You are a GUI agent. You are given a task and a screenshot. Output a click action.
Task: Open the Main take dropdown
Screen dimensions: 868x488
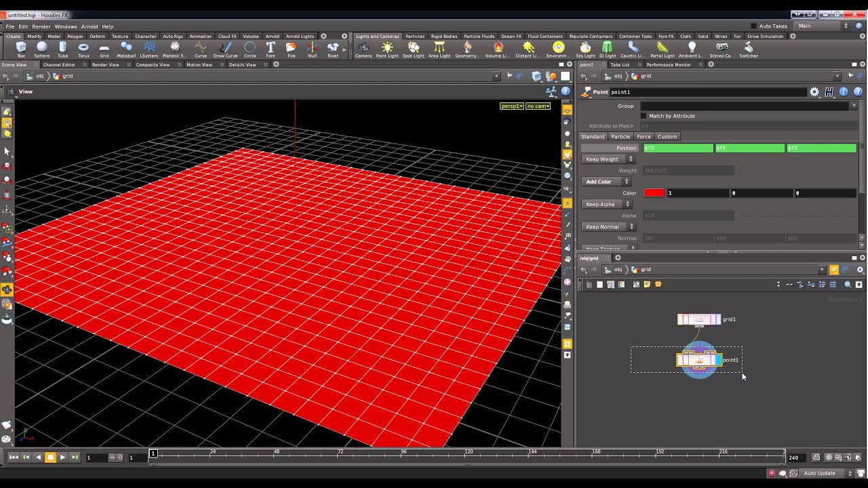coord(823,26)
